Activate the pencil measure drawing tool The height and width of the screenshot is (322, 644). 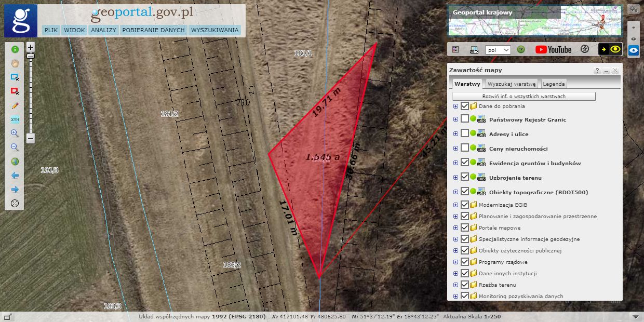(15, 105)
